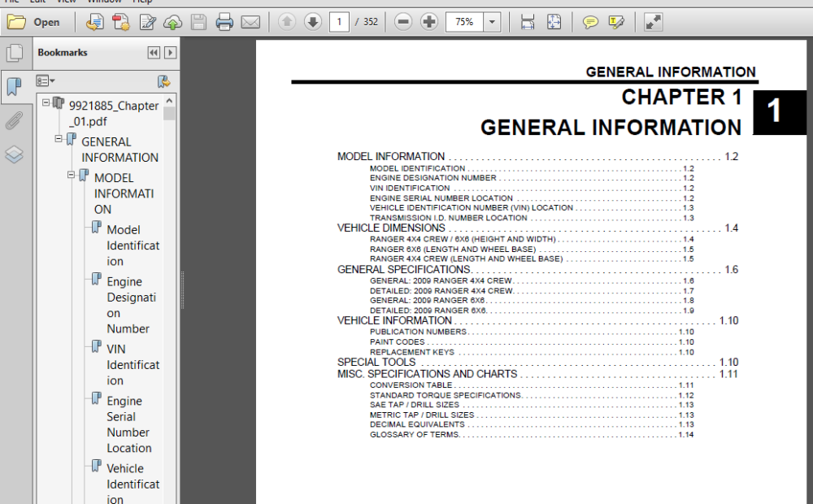Expand the Bookmarks pane with right arrow

170,52
